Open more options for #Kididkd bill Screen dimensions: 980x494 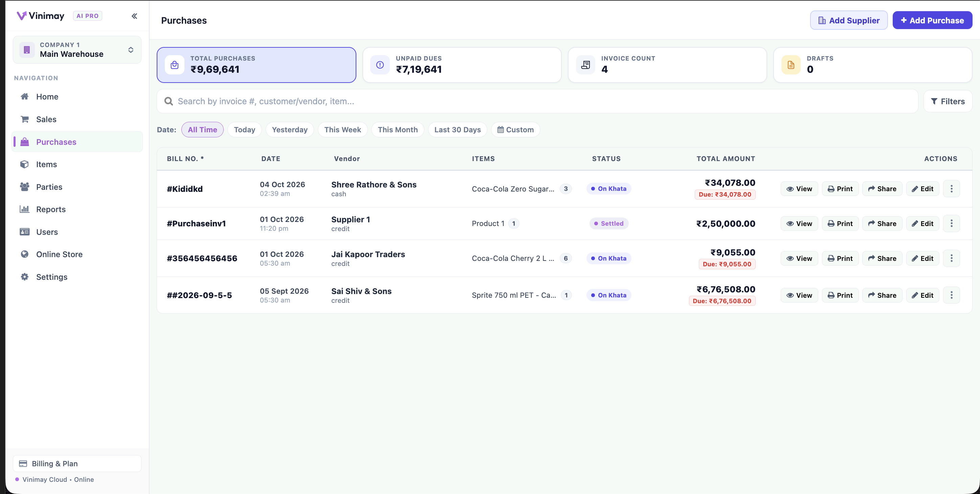coord(952,188)
